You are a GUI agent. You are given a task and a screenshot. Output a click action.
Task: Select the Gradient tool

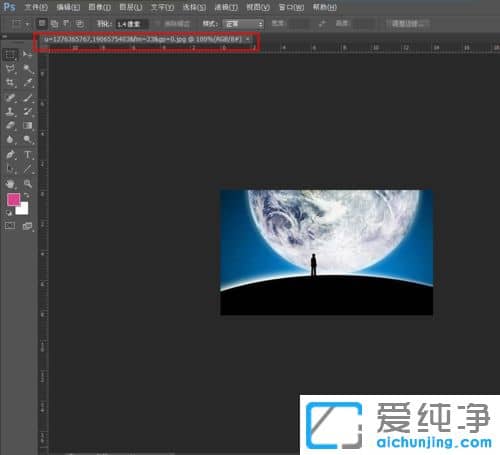pos(28,126)
